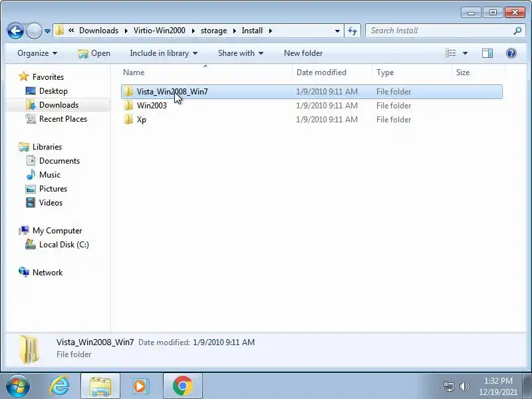Open help with the question mark icon
The image size is (532, 399).
point(511,53)
